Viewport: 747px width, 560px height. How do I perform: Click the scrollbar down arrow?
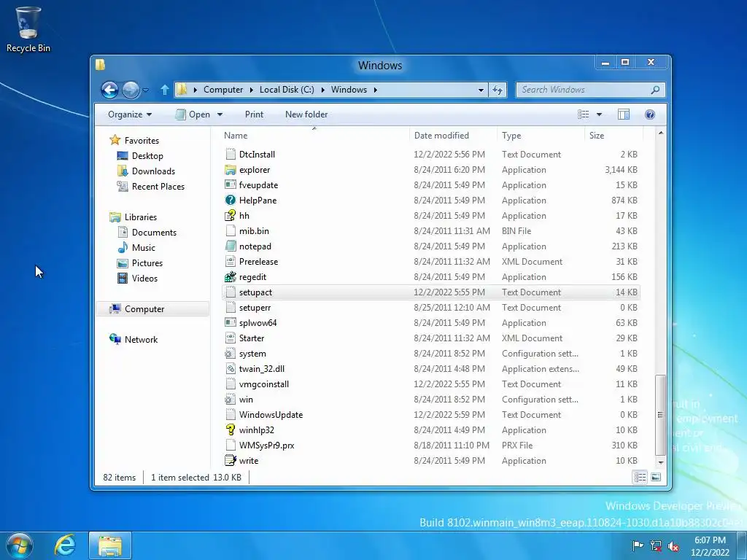coord(660,462)
